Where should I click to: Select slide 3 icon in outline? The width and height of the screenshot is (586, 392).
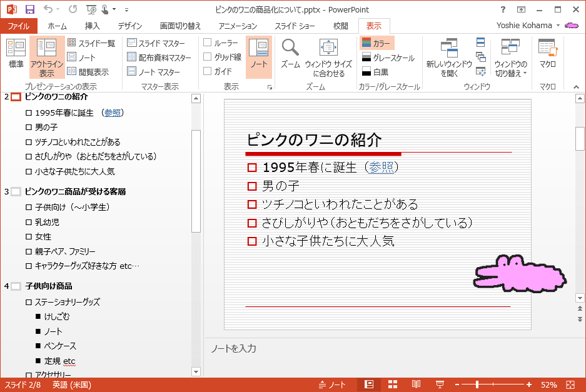coord(16,192)
